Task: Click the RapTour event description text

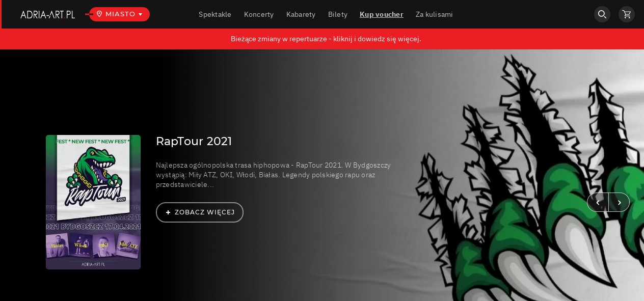Action: click(274, 175)
